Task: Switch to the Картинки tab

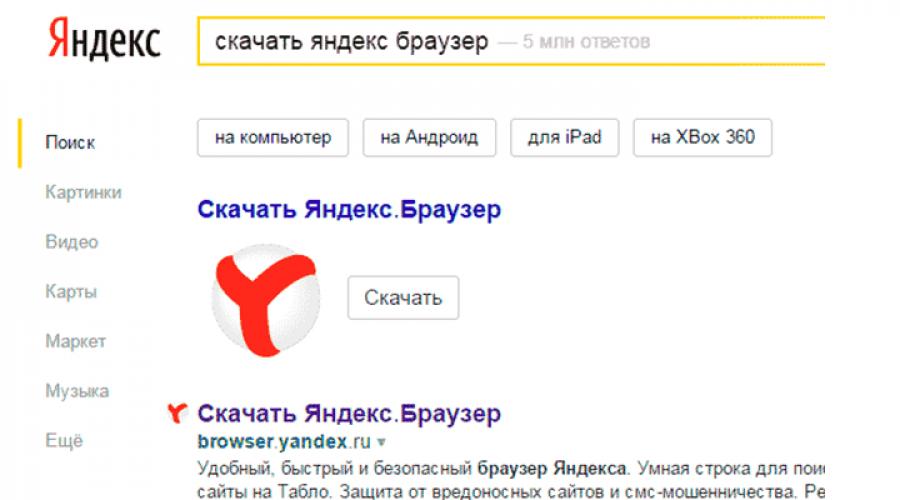Action: (x=83, y=192)
